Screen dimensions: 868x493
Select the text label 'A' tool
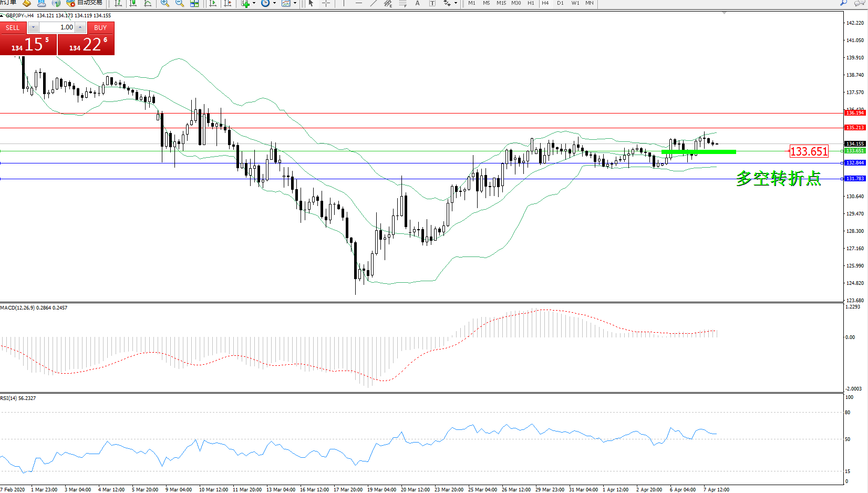418,3
